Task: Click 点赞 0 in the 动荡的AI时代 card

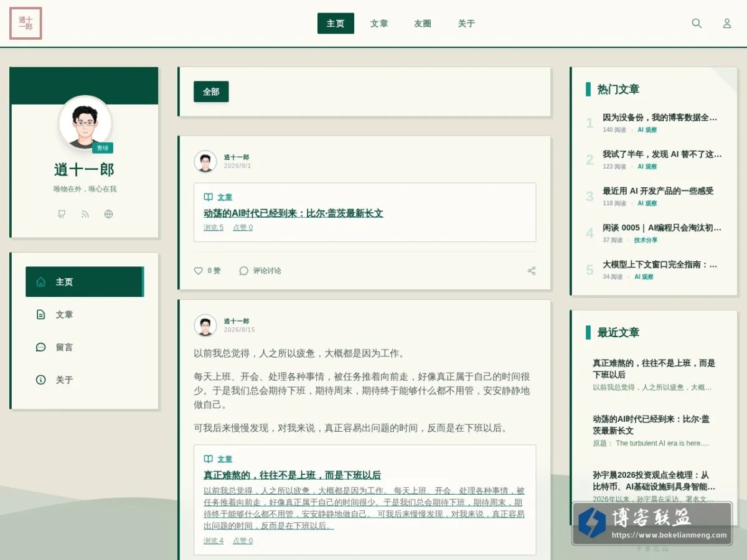Action: 243,228
